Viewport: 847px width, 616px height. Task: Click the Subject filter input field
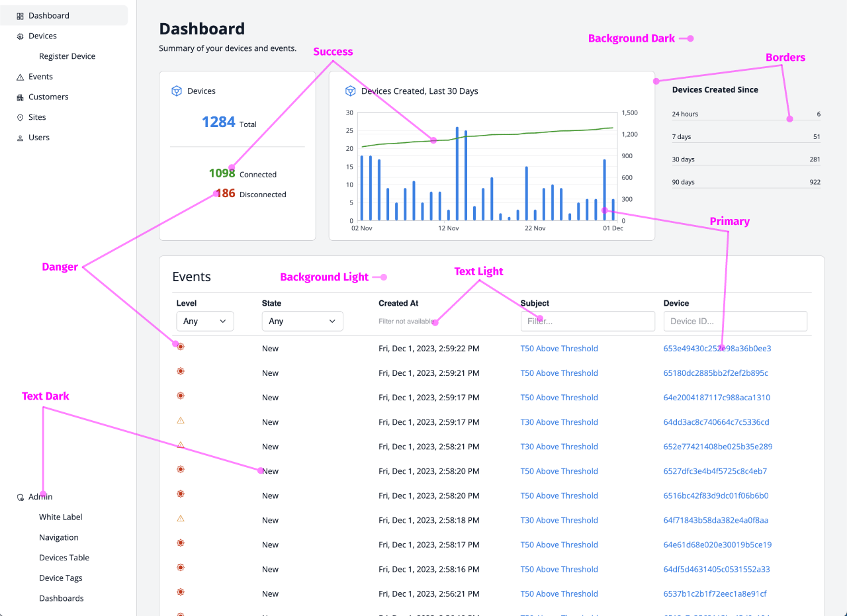(588, 321)
